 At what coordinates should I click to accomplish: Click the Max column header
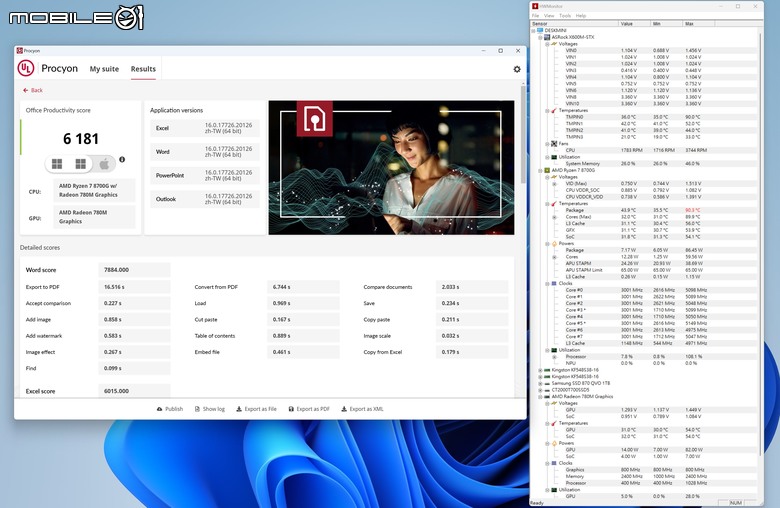tap(699, 24)
